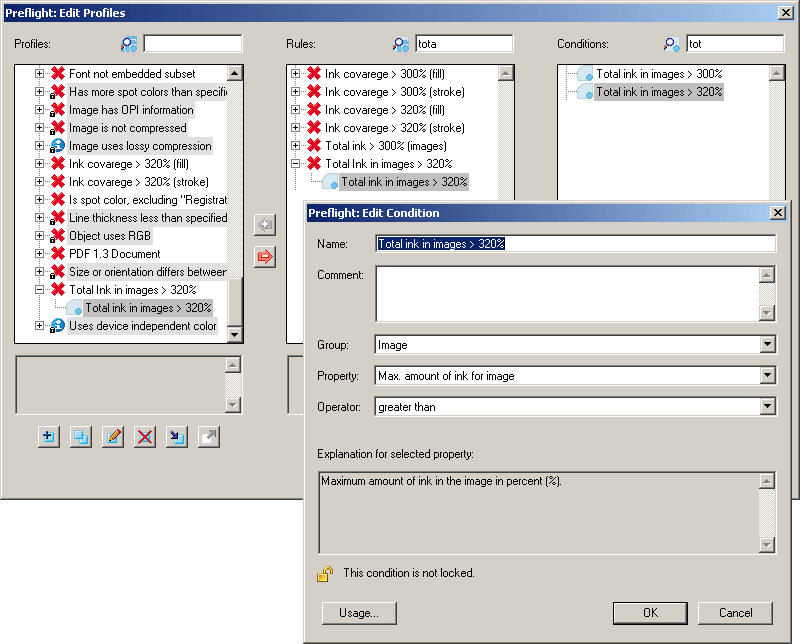
Task: Click globe icon beside Image uses lossy compression
Action: click(x=58, y=146)
